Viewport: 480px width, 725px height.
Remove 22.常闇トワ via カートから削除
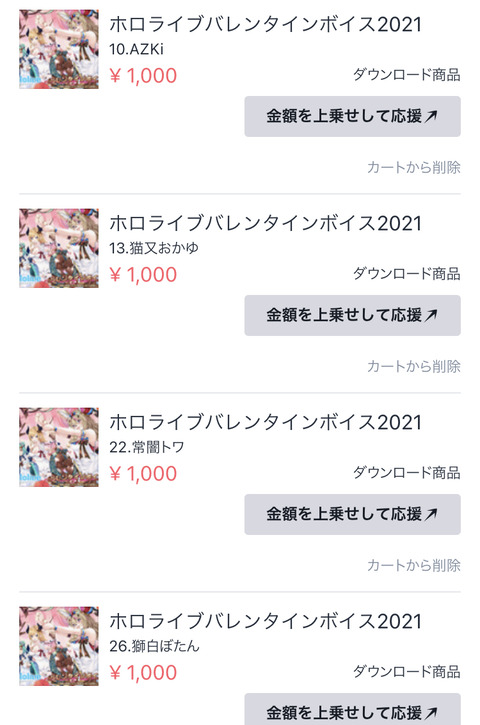[413, 565]
